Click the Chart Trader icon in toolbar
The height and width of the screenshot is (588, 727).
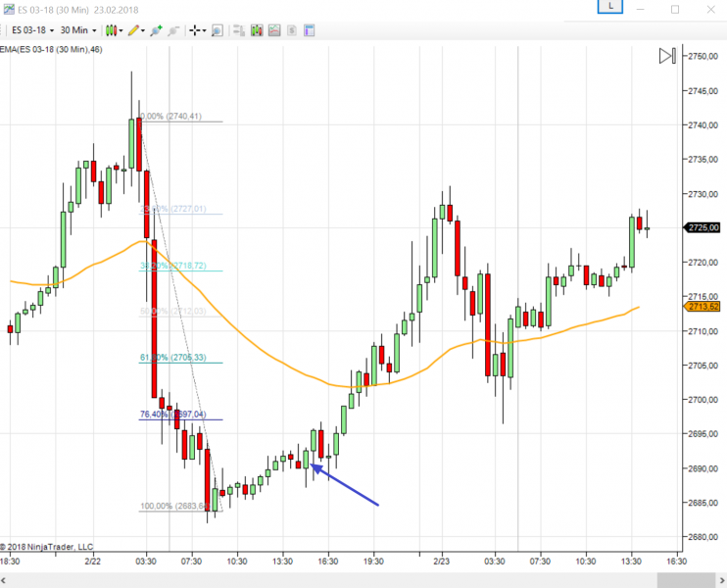tap(239, 30)
